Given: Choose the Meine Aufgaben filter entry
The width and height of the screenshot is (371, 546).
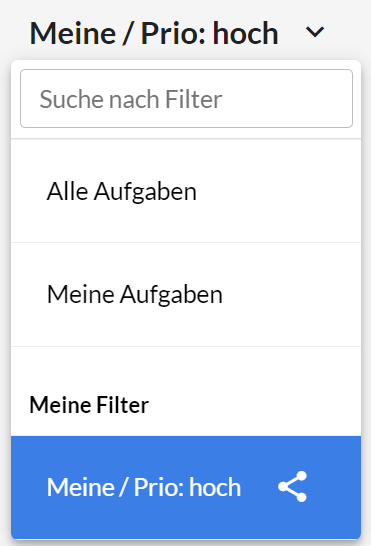Looking at the screenshot, I should tap(186, 295).
